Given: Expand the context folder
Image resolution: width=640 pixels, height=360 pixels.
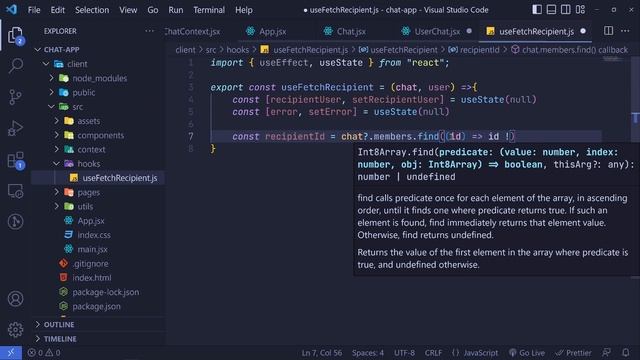Looking at the screenshot, I should pyautogui.click(x=57, y=149).
